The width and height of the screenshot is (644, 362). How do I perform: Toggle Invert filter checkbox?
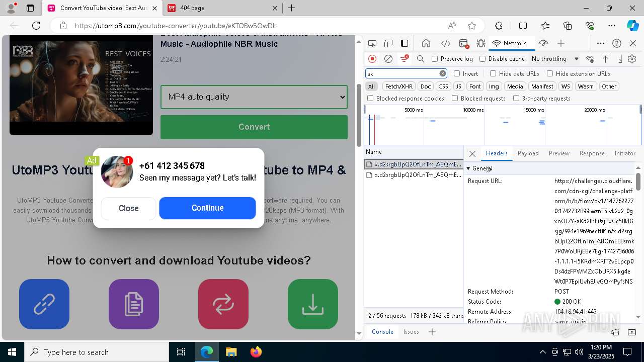pyautogui.click(x=457, y=73)
